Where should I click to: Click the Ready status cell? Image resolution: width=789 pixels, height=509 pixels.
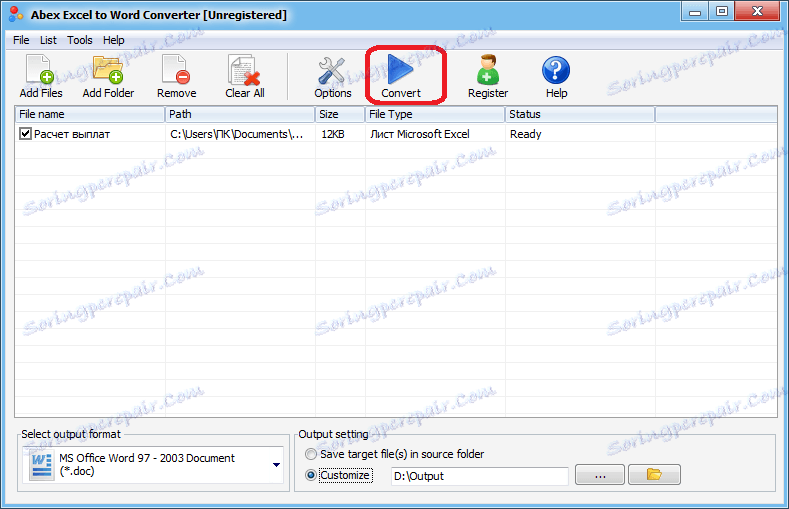click(525, 134)
